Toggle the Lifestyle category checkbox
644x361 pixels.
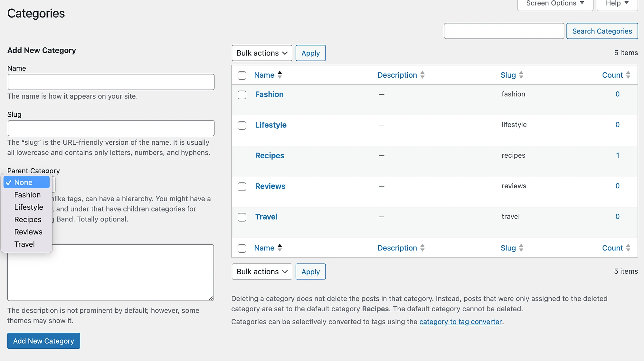tap(242, 125)
